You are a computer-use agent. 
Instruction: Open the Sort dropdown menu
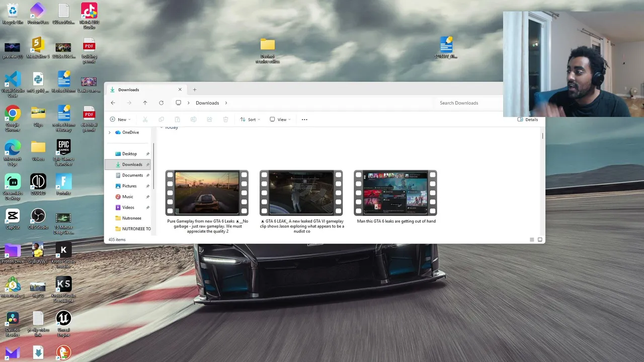click(x=250, y=120)
